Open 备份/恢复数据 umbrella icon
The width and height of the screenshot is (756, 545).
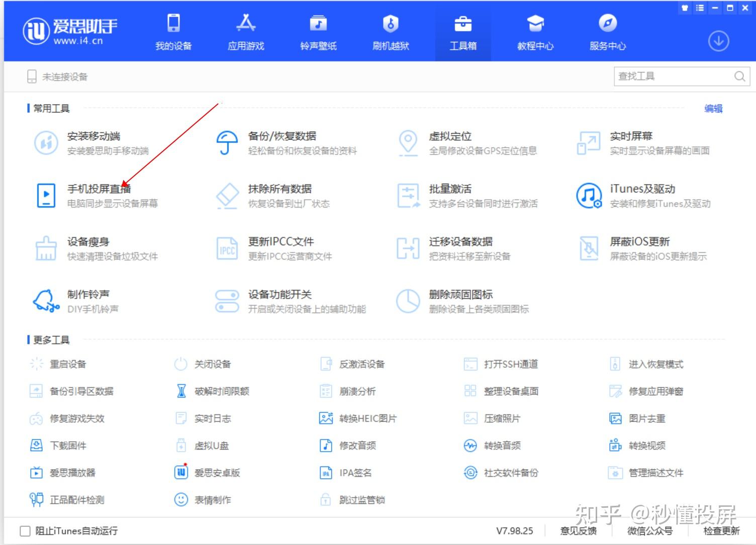point(227,143)
